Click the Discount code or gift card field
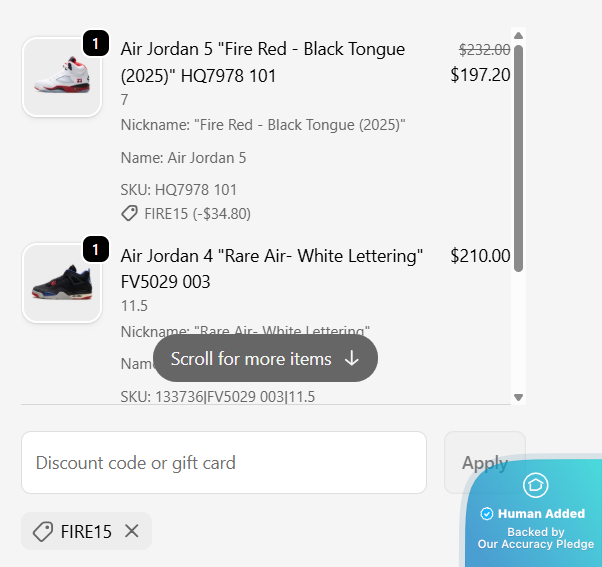Viewport: 602px width, 567px height. pos(224,463)
